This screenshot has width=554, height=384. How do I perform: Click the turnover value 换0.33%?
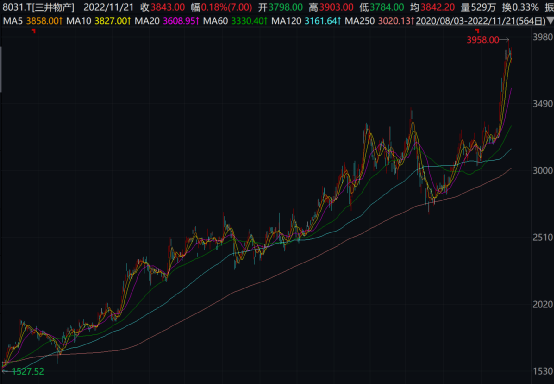pyautogui.click(x=520, y=7)
